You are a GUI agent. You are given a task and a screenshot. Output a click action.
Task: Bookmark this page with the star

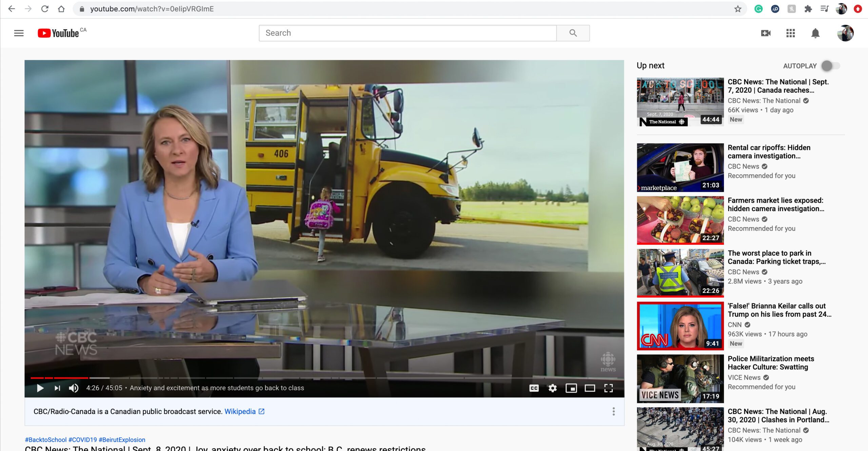[x=738, y=9]
